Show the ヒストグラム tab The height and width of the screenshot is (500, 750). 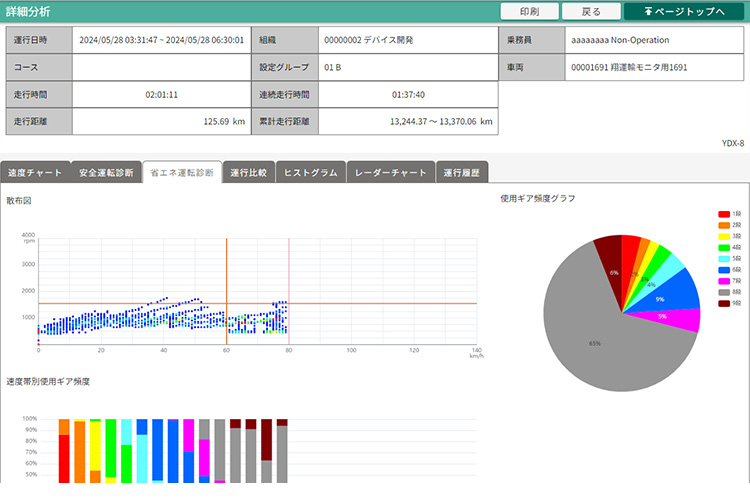[x=312, y=172]
